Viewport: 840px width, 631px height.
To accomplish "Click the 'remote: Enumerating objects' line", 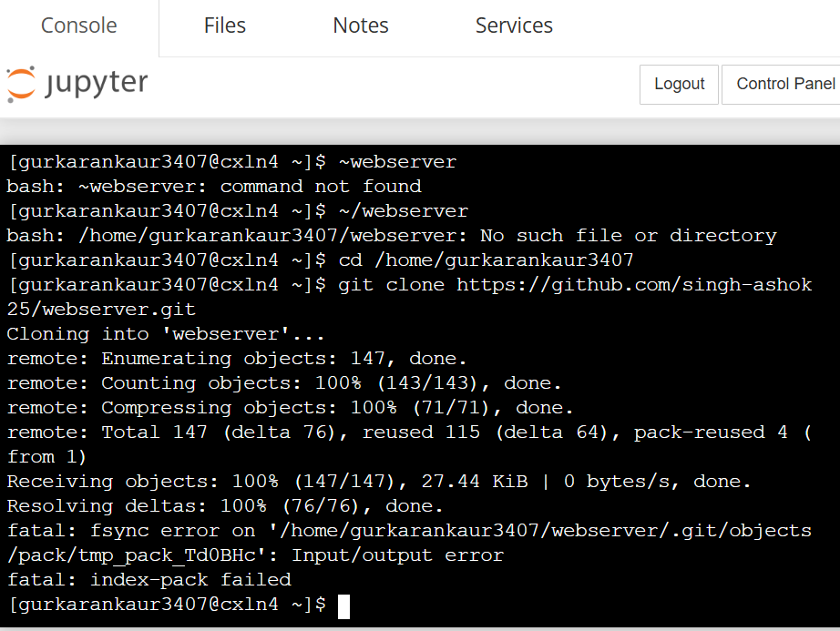I will pos(237,359).
